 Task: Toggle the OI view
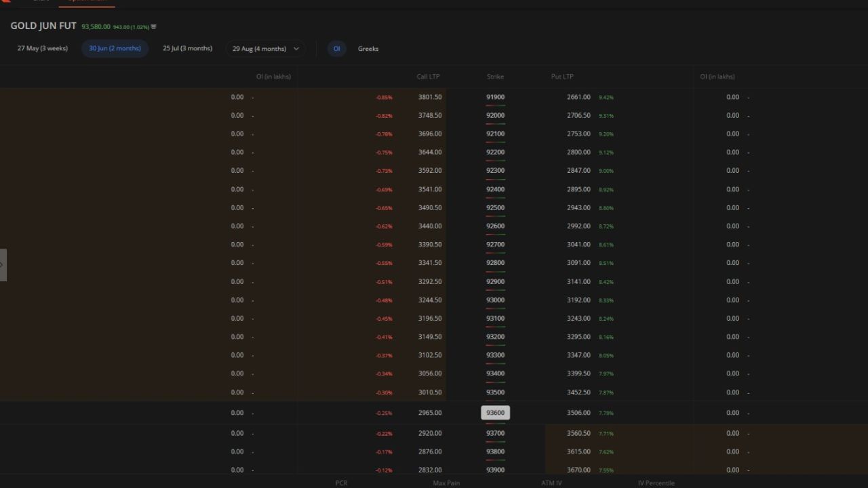(336, 49)
